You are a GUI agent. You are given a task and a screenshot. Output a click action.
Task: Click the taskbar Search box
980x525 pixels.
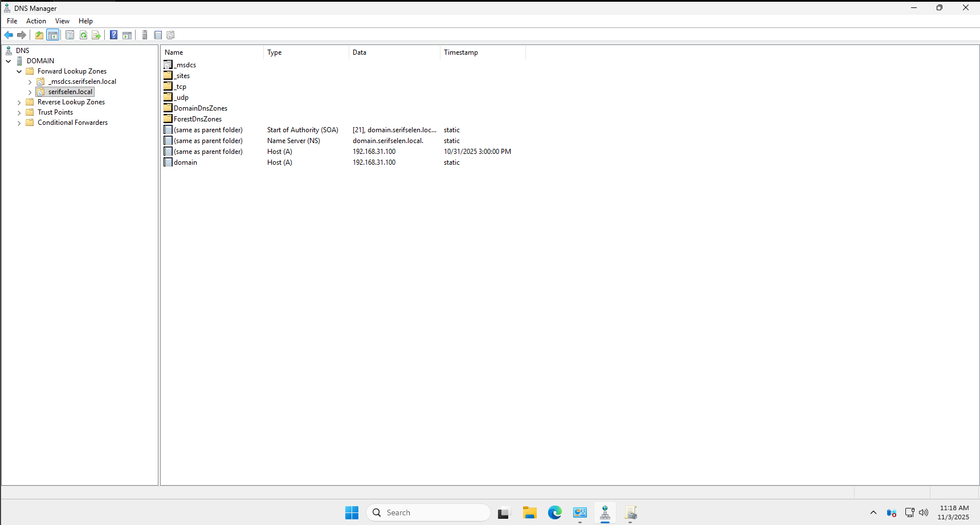coord(428,512)
